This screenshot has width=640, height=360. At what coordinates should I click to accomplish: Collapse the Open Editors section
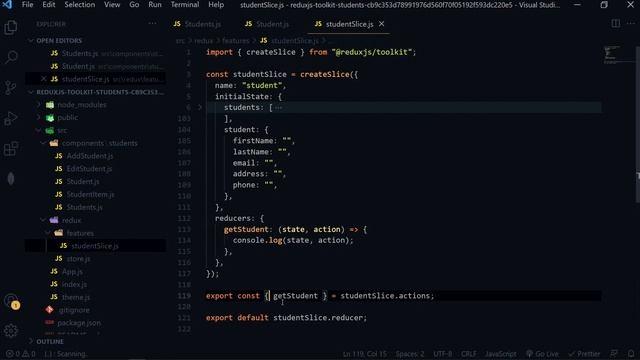click(59, 40)
